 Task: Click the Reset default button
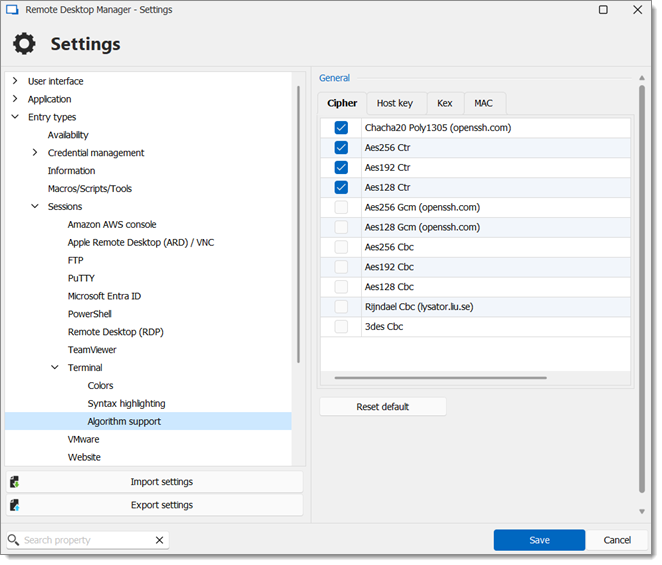[383, 407]
